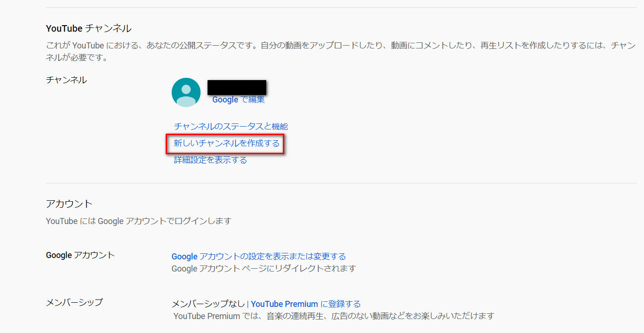Open '詳細設定を表示する' link
Viewport: 644px width, 333px height.
(210, 160)
